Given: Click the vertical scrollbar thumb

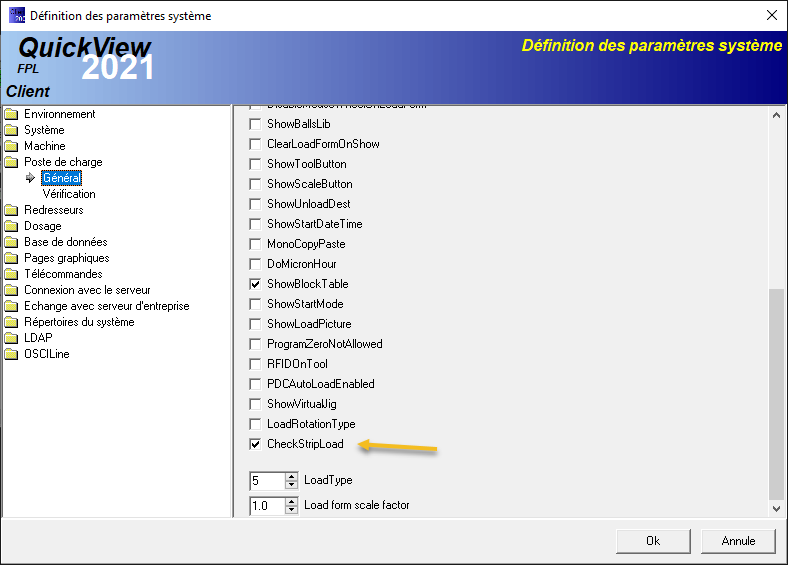Looking at the screenshot, I should 776,395.
